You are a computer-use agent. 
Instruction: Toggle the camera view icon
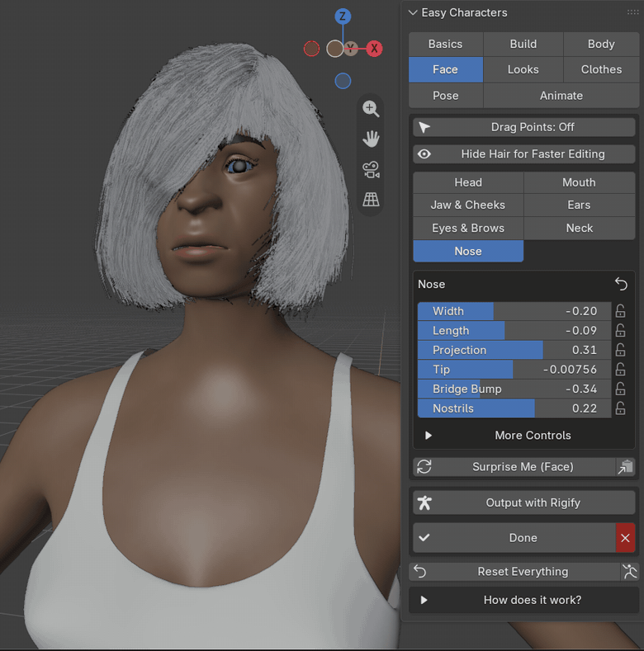click(371, 169)
